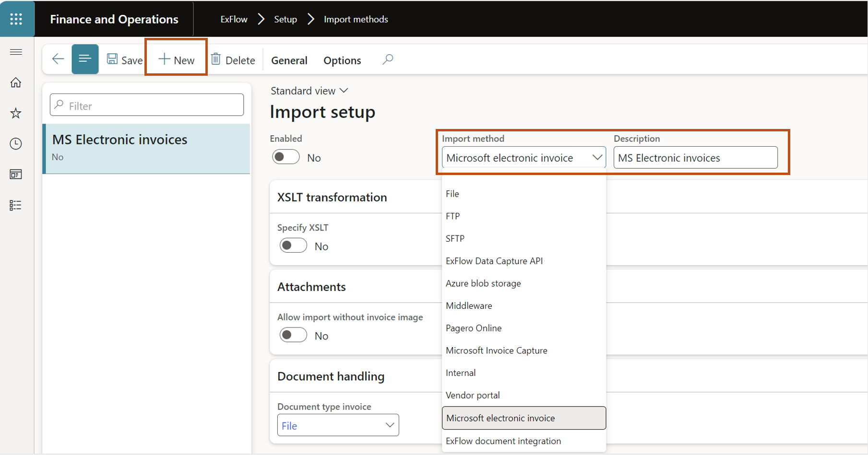Choose File from the import method list
This screenshot has width=868, height=455.
point(523,194)
